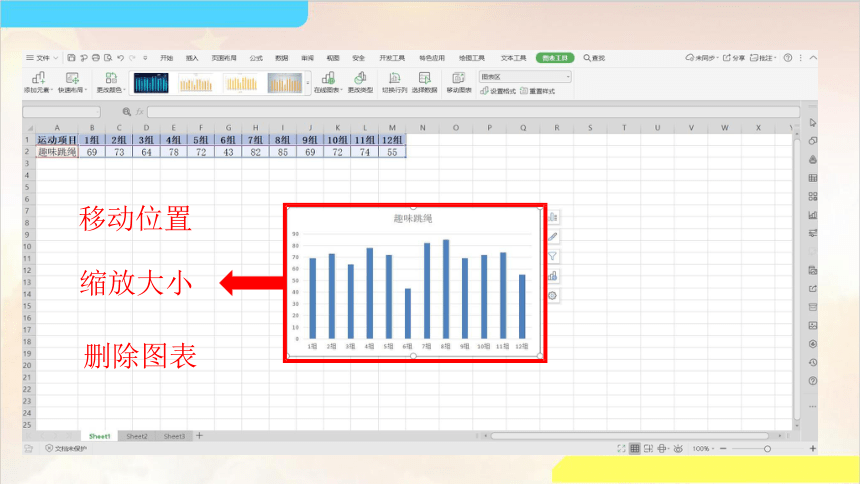Click the Print icon in quick access toolbar
Image resolution: width=860 pixels, height=484 pixels.
(96, 58)
